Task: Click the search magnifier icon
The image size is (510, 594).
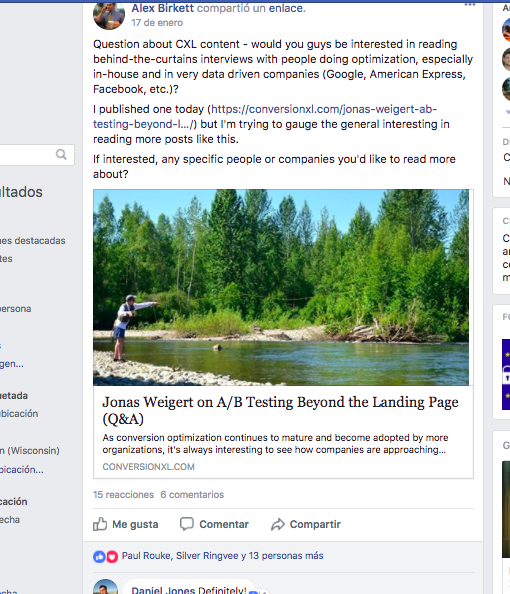Action: tap(61, 155)
